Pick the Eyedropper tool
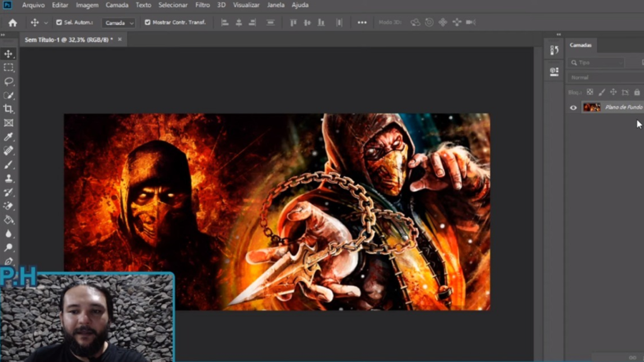Image resolution: width=644 pixels, height=362 pixels. (x=9, y=137)
